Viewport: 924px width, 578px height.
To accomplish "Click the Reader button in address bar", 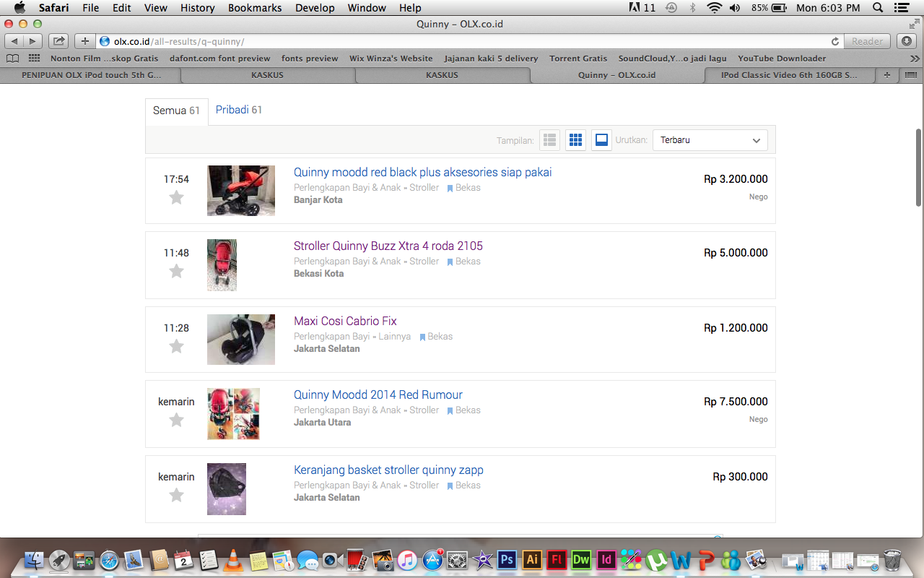I will pos(867,41).
